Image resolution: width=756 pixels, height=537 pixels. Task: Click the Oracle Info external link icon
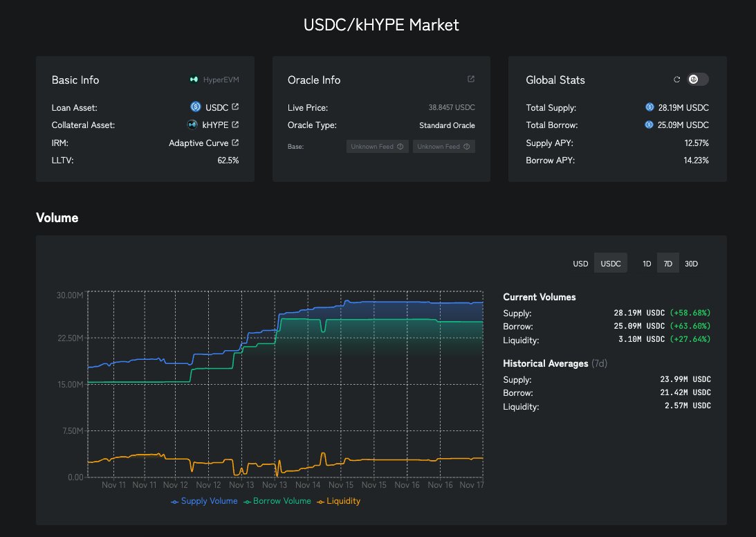471,80
